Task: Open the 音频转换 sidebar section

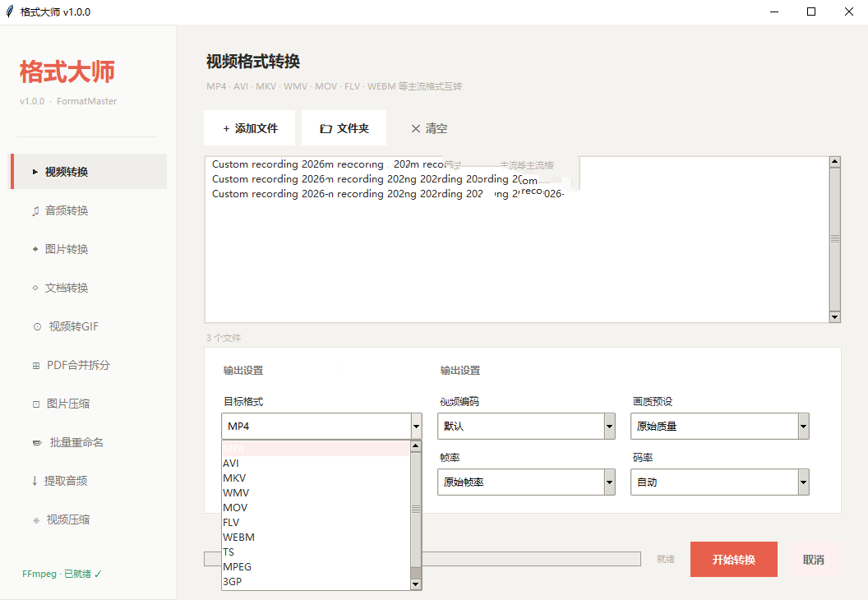Action: coord(89,210)
